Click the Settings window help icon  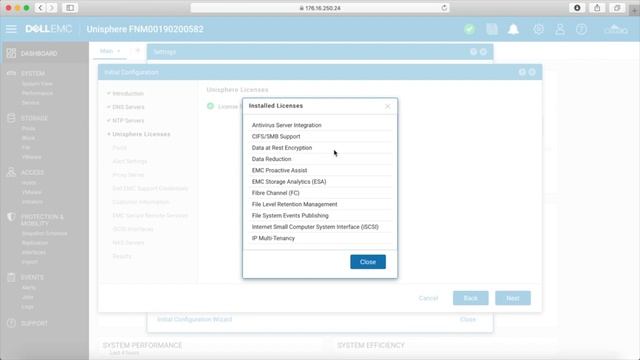[x=473, y=52]
